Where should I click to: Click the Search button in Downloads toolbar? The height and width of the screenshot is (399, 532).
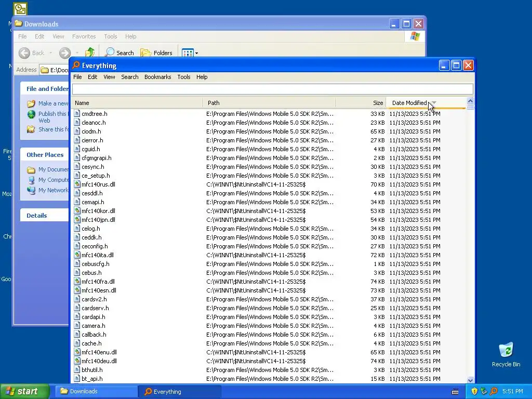click(119, 52)
